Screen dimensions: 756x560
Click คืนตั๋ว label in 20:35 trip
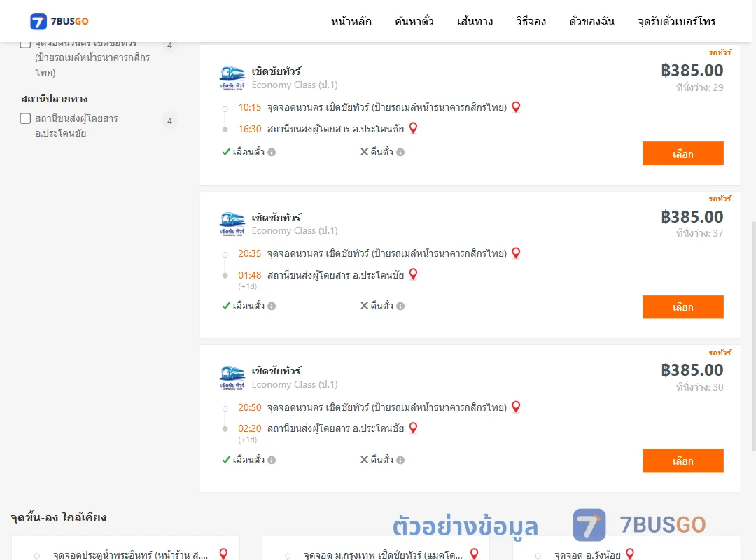(x=382, y=306)
